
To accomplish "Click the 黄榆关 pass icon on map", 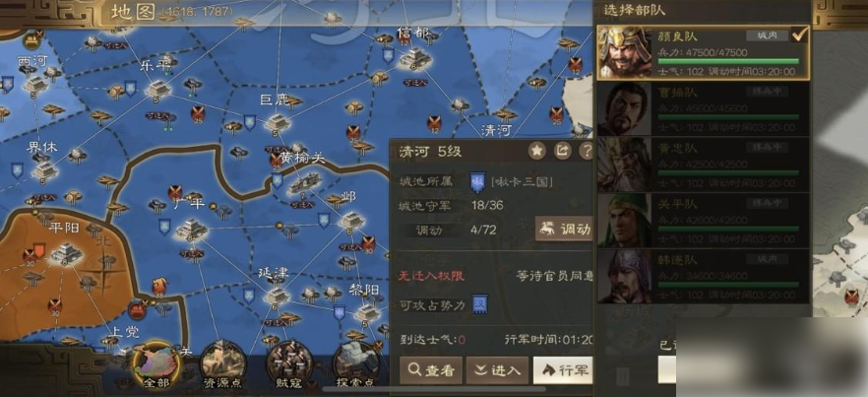I will coord(304,182).
